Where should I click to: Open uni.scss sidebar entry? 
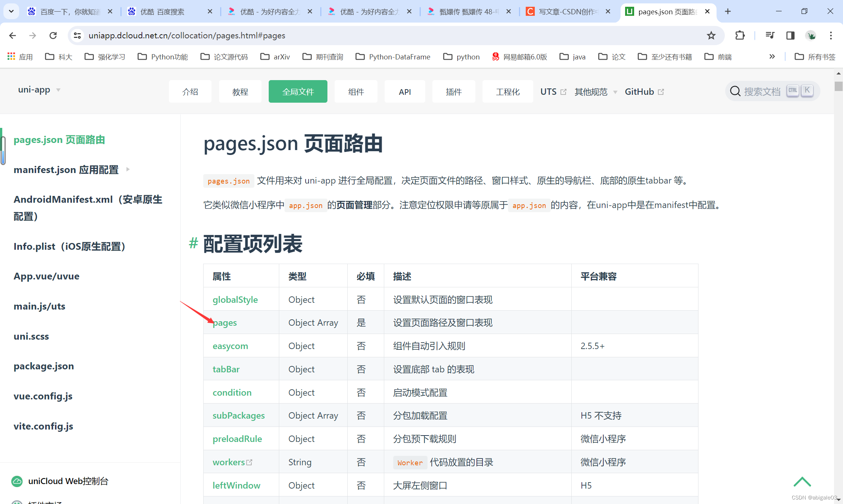point(31,336)
